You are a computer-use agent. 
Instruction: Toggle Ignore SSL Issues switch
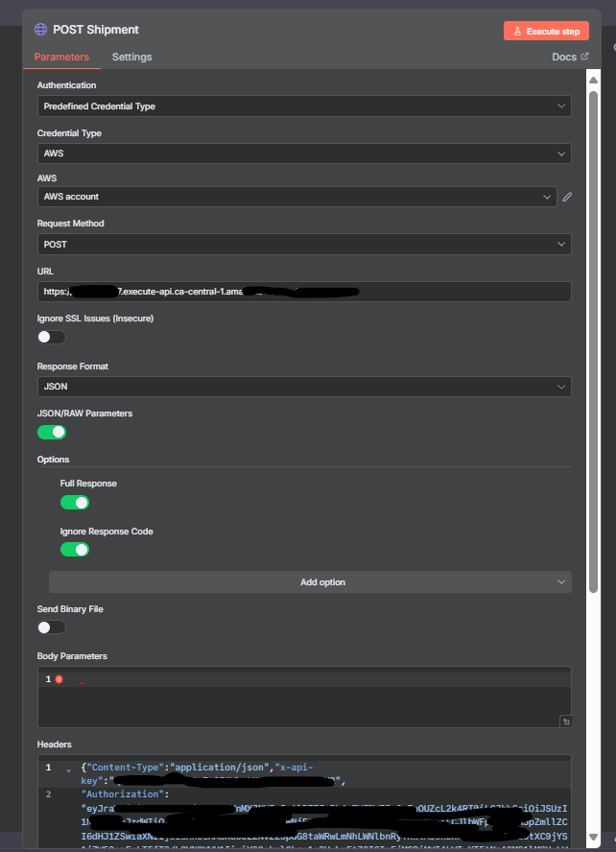[52, 337]
